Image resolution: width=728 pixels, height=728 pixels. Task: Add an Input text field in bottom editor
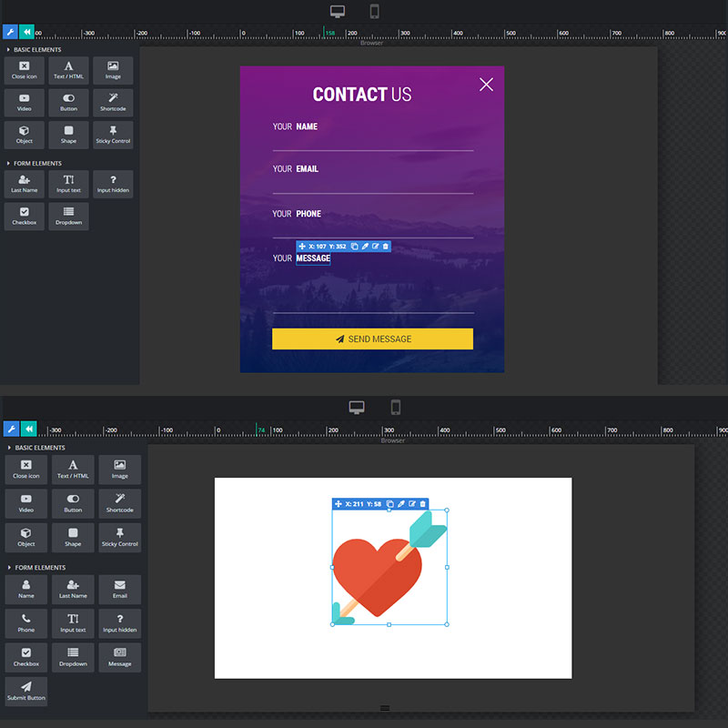[x=73, y=623]
